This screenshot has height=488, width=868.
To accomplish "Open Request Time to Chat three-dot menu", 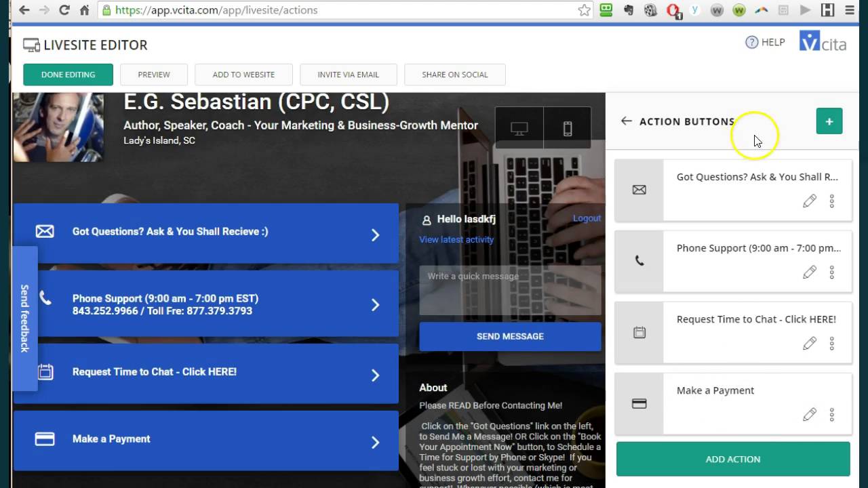I will click(x=831, y=343).
